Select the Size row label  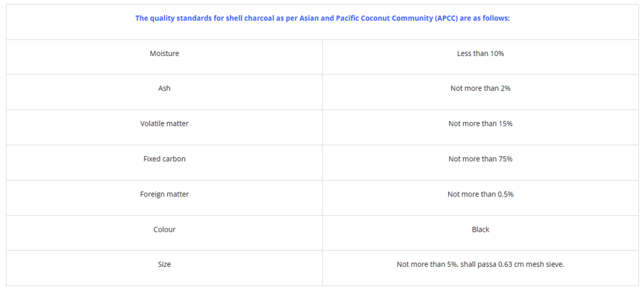point(164,264)
